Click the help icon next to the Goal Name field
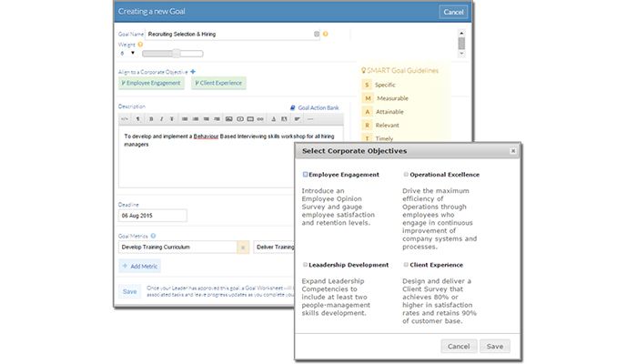Viewport: 637px width, 364px height. pos(326,34)
